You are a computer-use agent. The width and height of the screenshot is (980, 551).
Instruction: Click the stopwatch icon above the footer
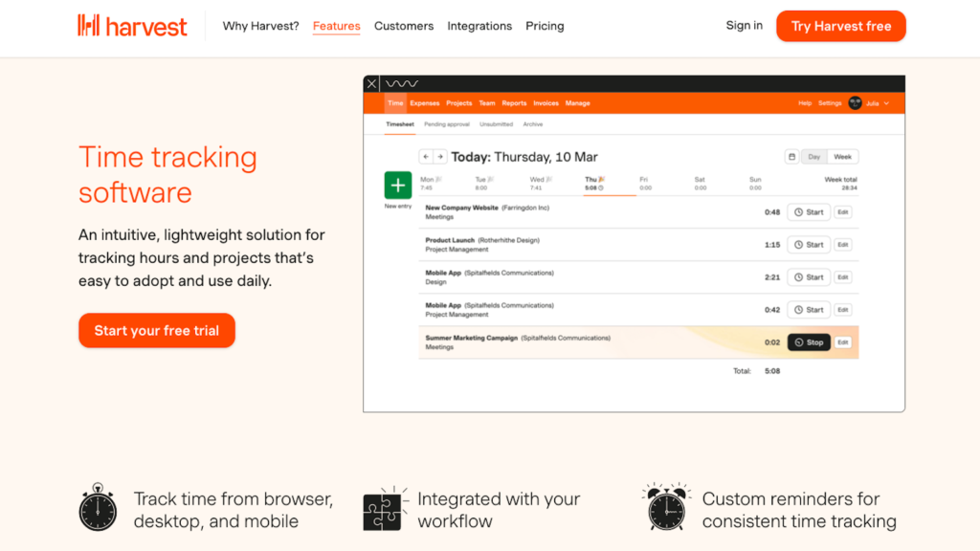pyautogui.click(x=98, y=508)
